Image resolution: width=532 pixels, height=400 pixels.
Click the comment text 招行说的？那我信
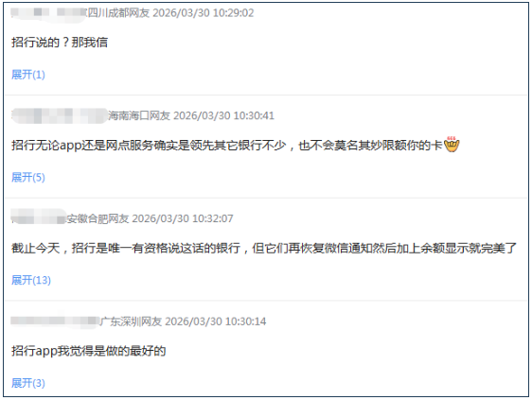pos(60,43)
